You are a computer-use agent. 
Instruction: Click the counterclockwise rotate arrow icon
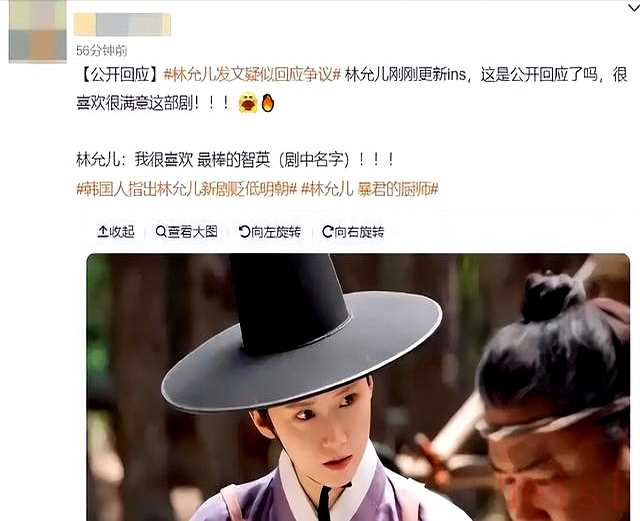click(x=244, y=232)
